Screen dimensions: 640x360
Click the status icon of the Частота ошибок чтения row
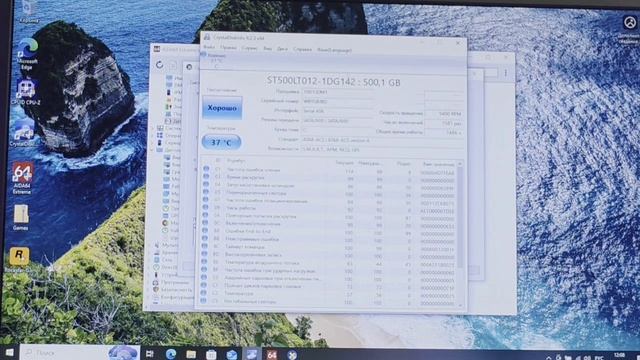click(206, 169)
